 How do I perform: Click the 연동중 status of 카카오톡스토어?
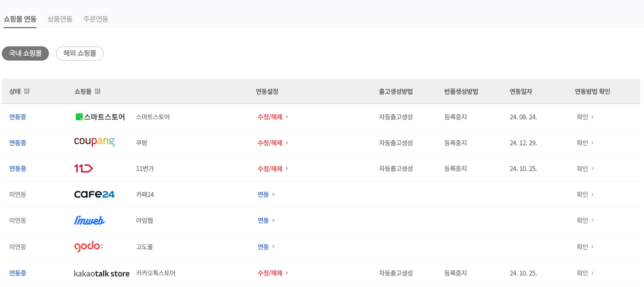[x=18, y=273]
